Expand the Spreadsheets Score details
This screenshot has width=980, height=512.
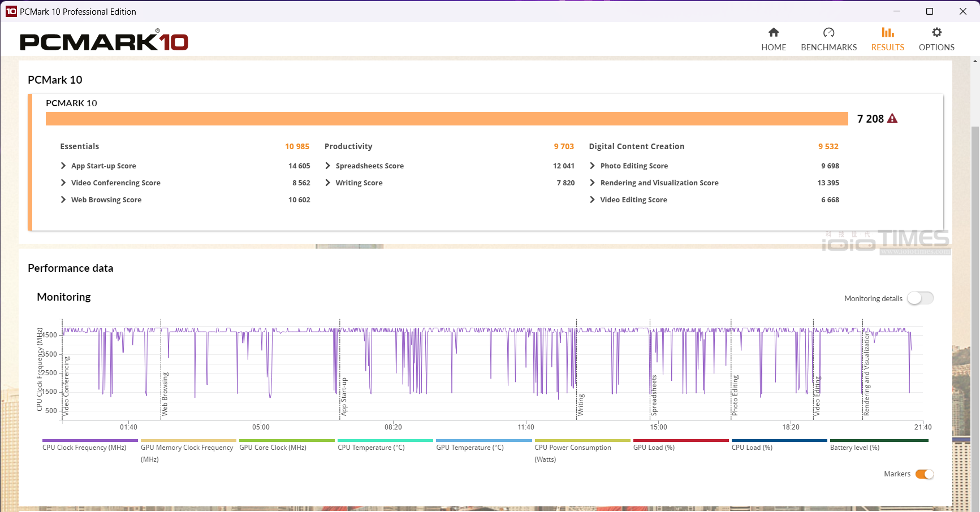point(328,166)
